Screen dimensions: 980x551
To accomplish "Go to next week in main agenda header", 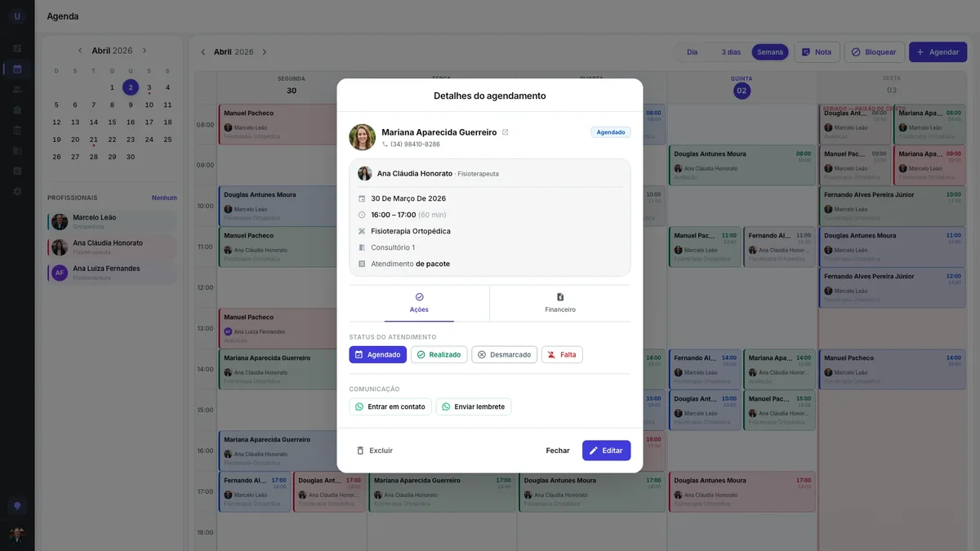I will coord(265,52).
